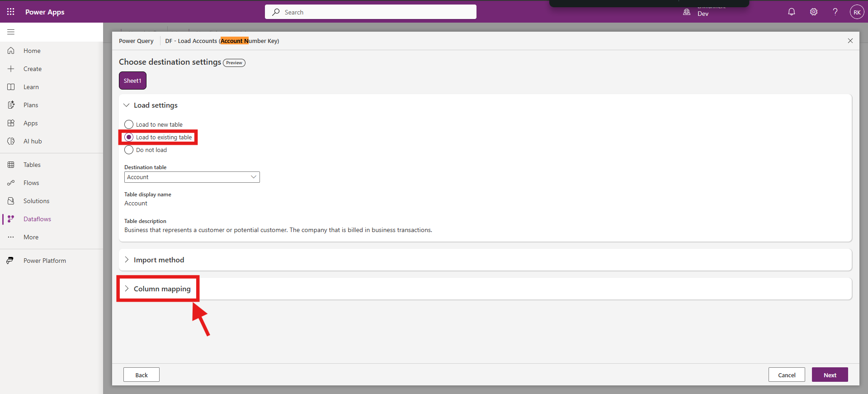Screen dimensions: 868x394
Task: Click the Back button
Action: click(x=142, y=375)
